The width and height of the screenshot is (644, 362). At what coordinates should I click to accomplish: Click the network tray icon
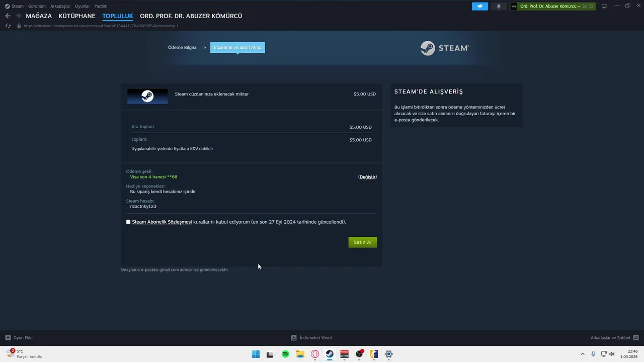pyautogui.click(x=604, y=354)
